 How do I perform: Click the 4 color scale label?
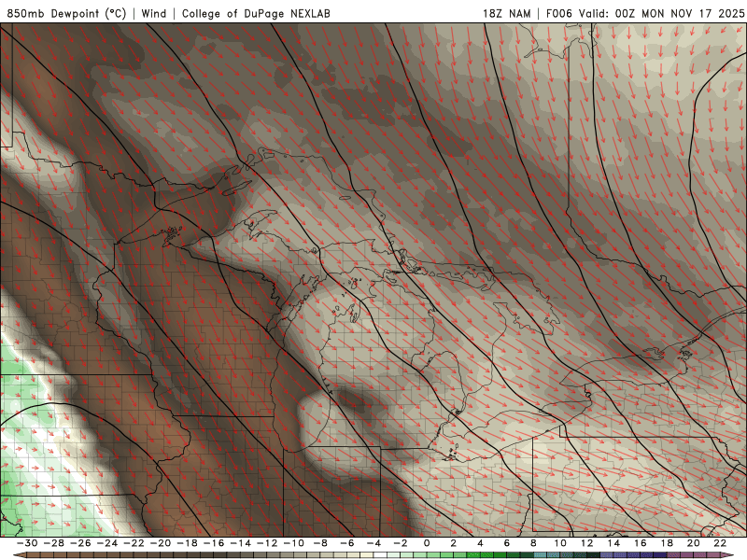pyautogui.click(x=480, y=543)
